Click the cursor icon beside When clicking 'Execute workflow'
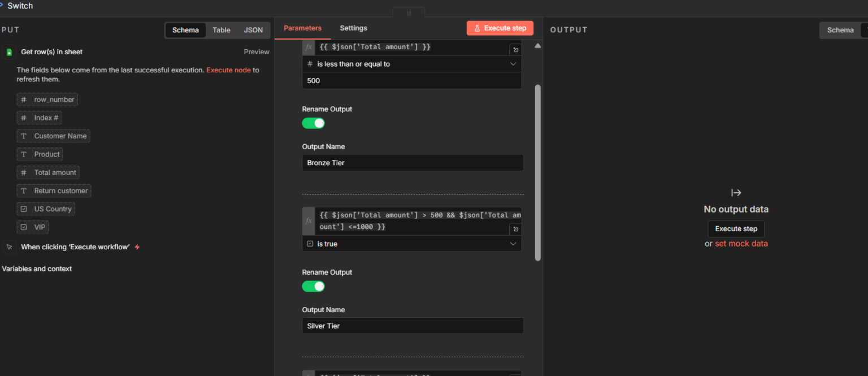Image resolution: width=868 pixels, height=376 pixels. point(9,247)
